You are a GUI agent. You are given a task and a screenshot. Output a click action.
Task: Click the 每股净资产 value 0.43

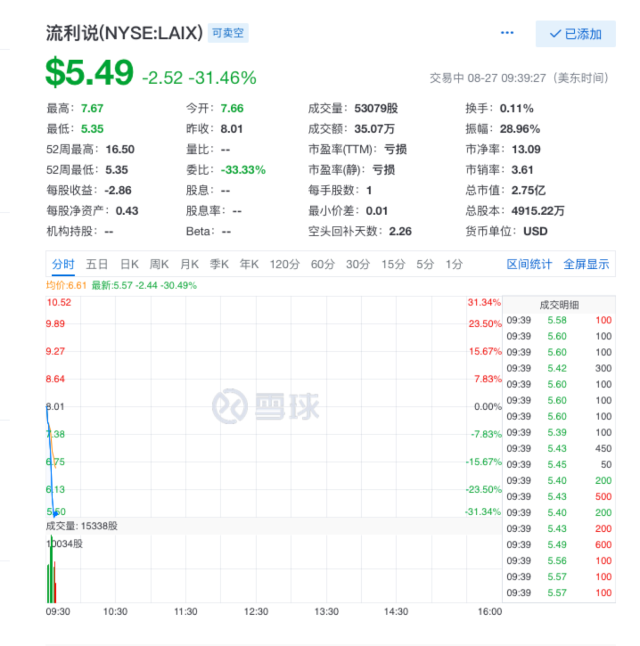[x=127, y=211]
